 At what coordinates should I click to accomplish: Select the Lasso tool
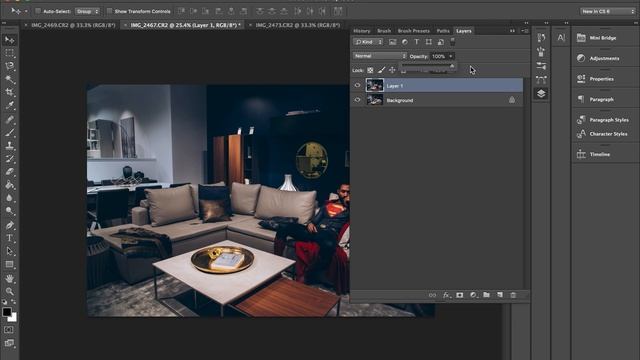9,66
